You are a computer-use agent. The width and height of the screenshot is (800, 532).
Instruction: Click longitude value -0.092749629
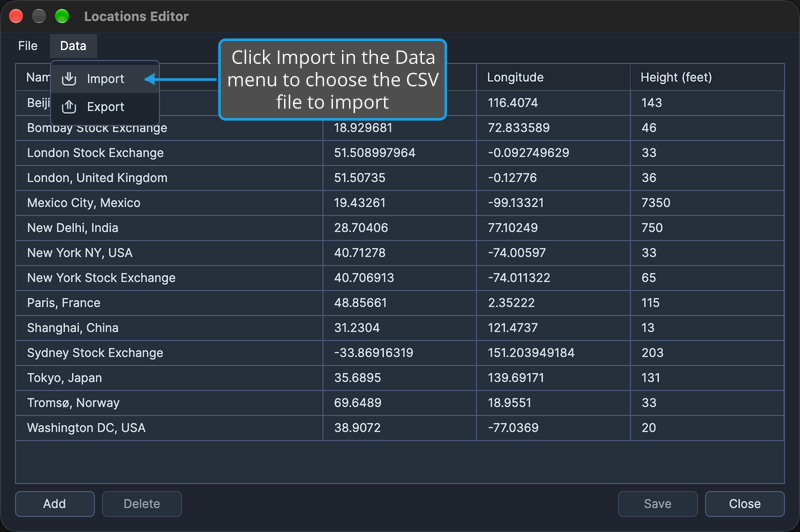point(529,153)
